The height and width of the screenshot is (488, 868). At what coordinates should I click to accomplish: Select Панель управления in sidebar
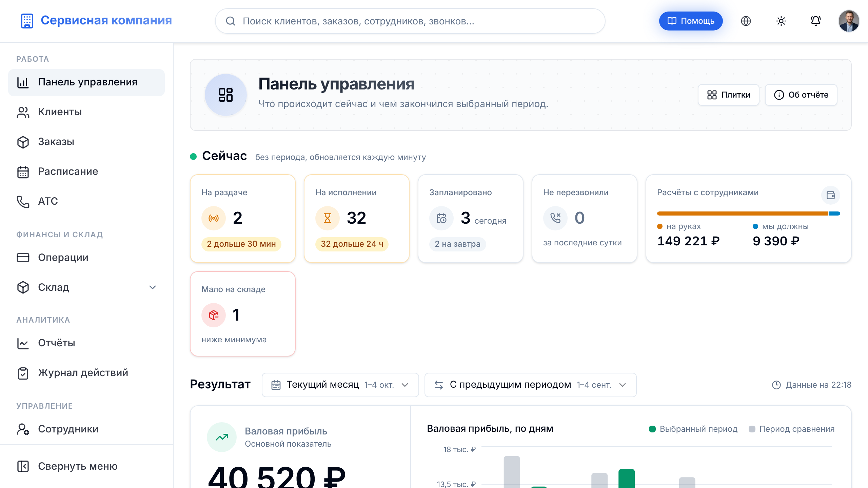tap(86, 82)
